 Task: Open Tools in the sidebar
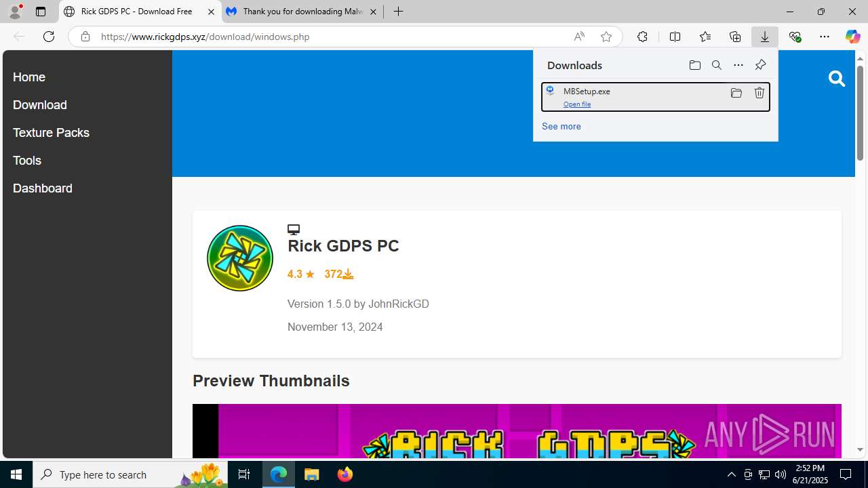coord(27,161)
